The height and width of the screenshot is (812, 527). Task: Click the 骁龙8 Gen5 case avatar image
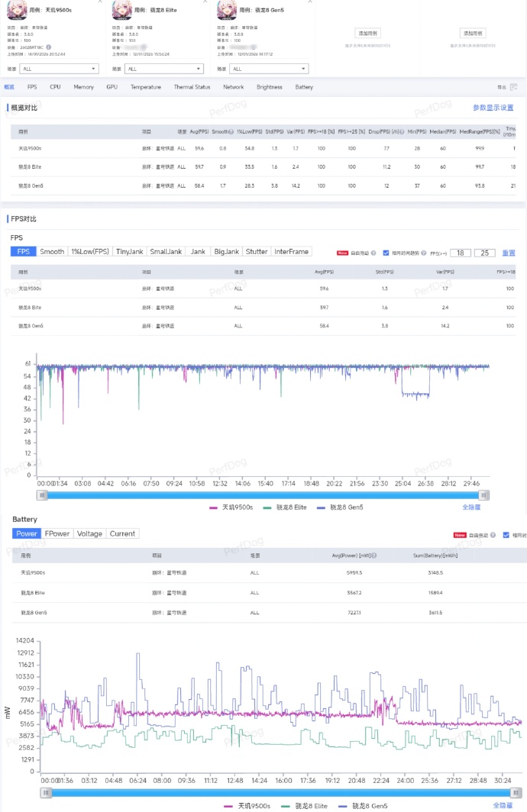[x=227, y=8]
